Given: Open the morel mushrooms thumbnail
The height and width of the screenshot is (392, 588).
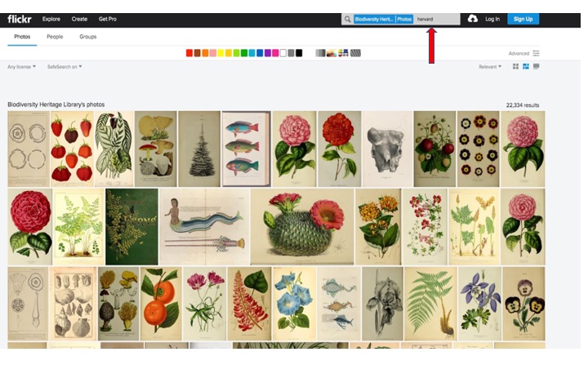Looking at the screenshot, I should pos(118,304).
